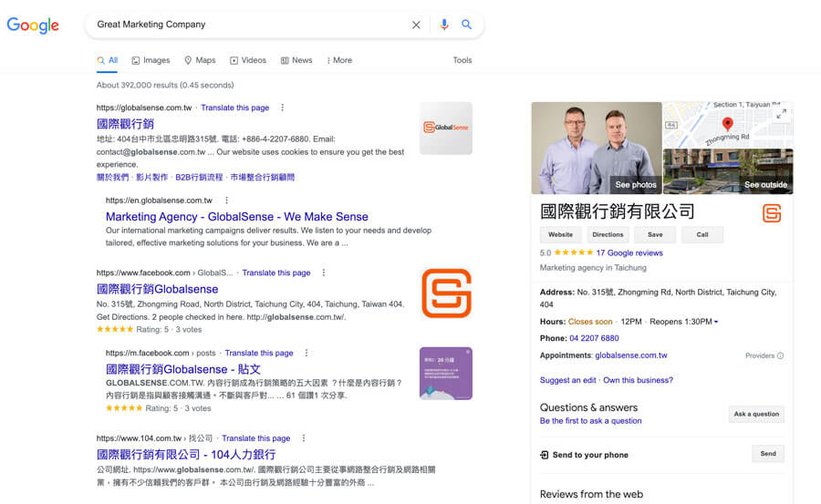Open the 市場整合行銷顧問 sitelink

pyautogui.click(x=263, y=177)
